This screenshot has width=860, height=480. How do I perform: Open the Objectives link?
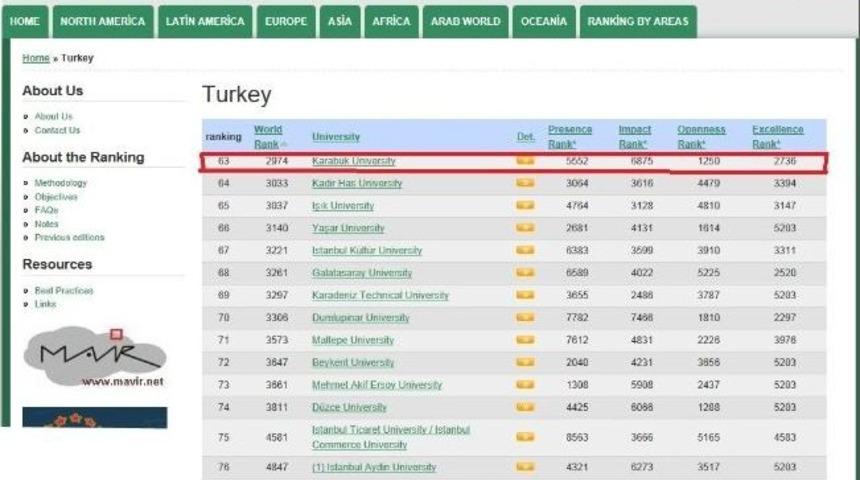56,196
